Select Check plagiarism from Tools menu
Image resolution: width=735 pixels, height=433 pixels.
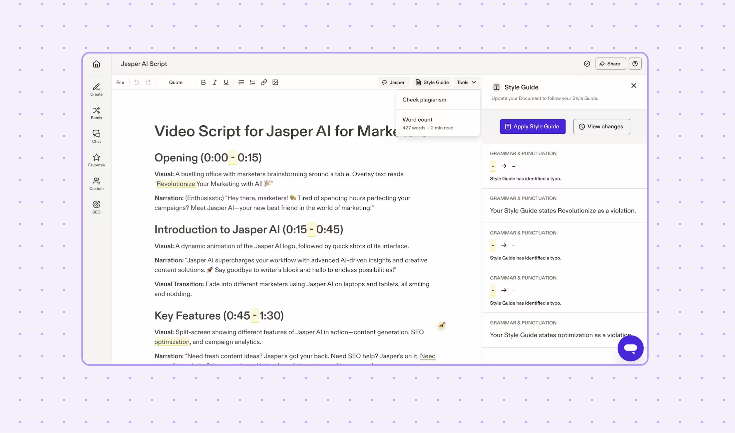(438, 100)
